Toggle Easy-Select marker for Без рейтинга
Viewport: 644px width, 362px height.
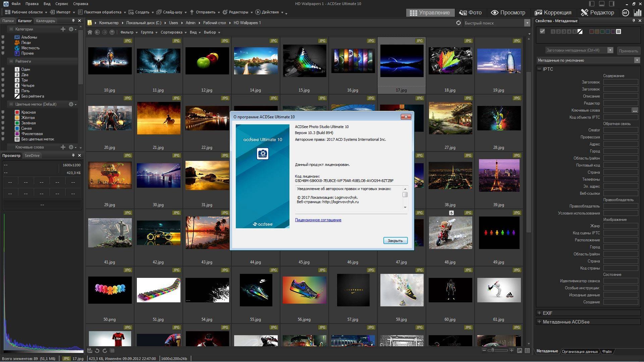coord(3,96)
